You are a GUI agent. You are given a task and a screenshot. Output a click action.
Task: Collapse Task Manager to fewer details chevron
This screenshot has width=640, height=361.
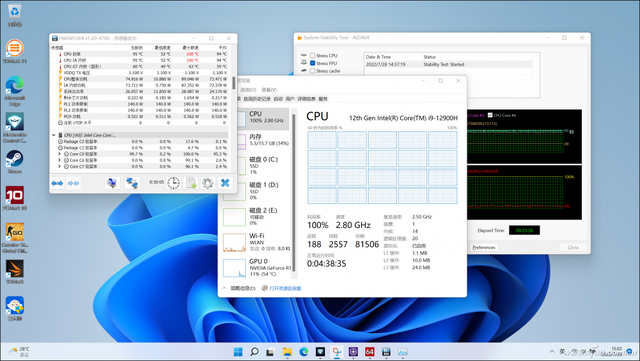point(224,288)
